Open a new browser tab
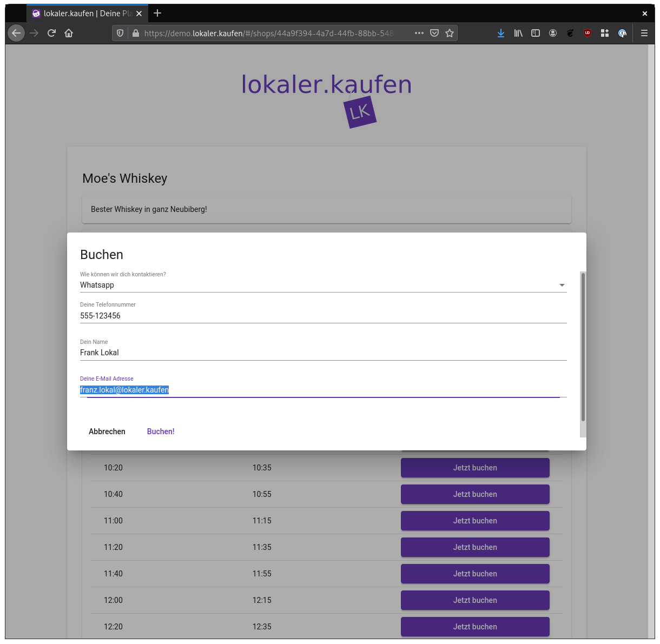 coord(157,13)
